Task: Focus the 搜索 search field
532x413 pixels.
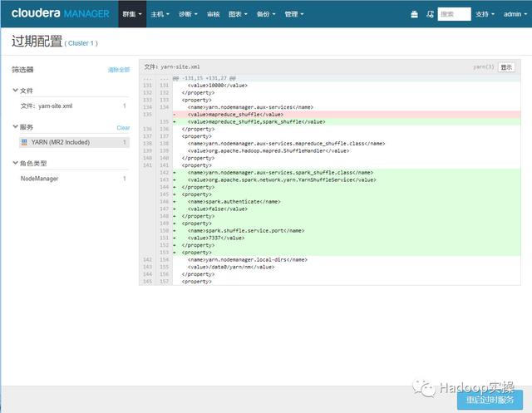Action: coord(454,14)
